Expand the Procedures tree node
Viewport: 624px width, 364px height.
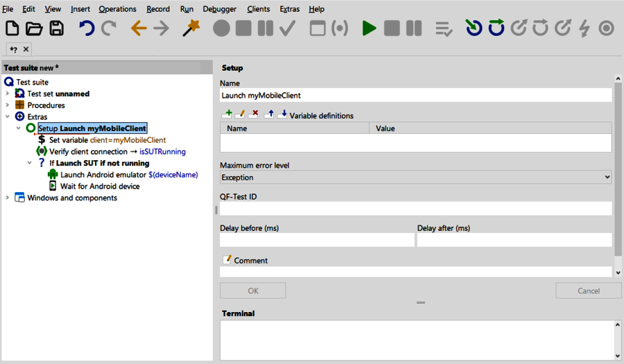(x=8, y=105)
